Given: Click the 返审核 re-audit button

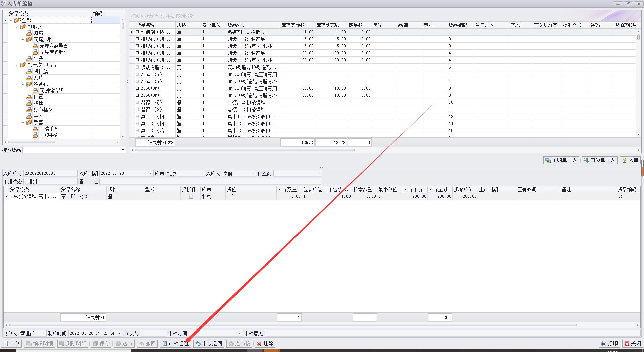Looking at the screenshot, I should point(239,343).
